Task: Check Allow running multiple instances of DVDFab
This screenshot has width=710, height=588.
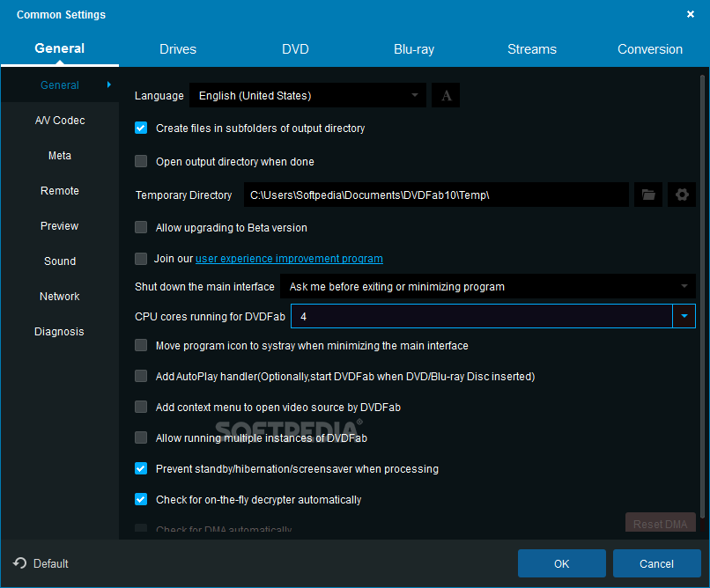Action: (x=141, y=437)
